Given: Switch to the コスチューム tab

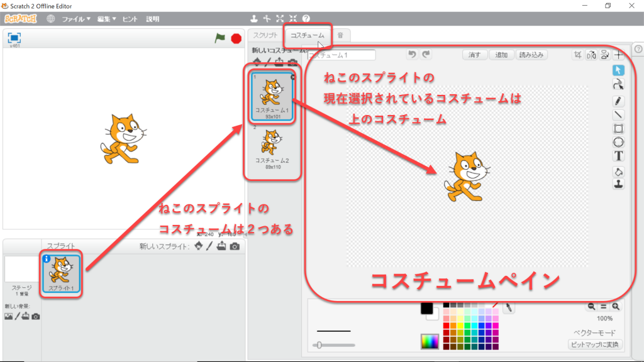Looking at the screenshot, I should (307, 35).
